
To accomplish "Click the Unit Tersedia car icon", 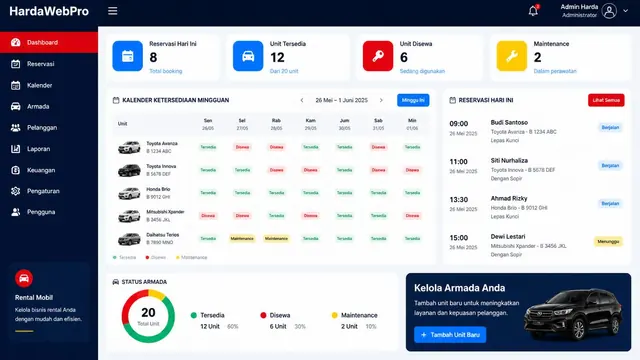I will pos(248,56).
